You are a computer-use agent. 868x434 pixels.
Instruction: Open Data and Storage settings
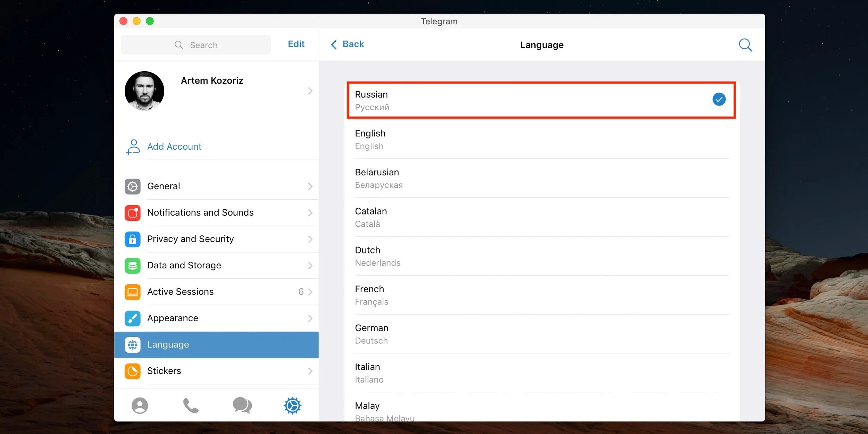(x=216, y=266)
